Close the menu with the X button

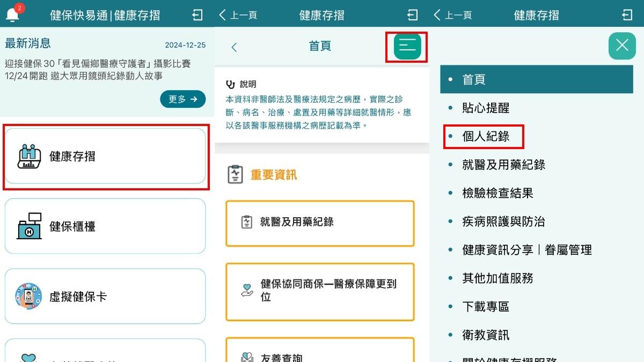tap(622, 46)
